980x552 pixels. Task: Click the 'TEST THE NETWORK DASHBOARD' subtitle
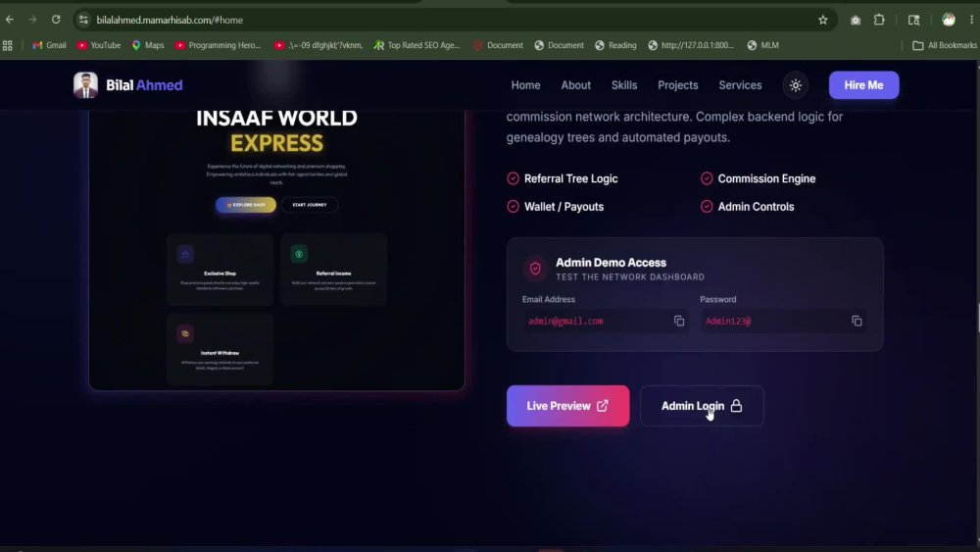[630, 277]
